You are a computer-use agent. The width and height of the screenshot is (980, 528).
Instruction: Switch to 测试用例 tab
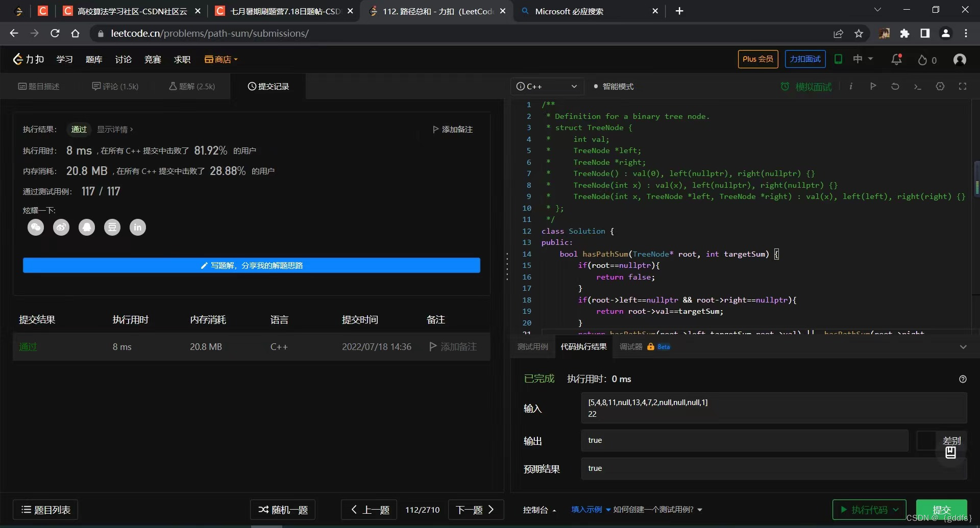(533, 347)
